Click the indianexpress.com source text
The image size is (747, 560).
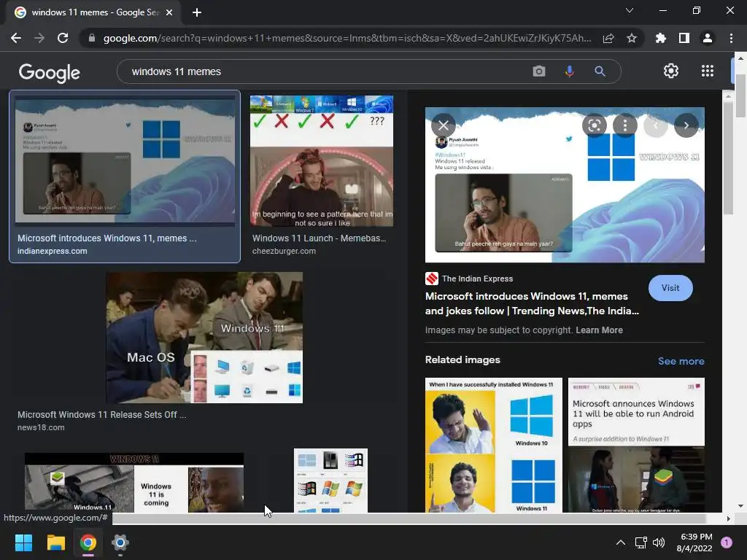click(53, 251)
